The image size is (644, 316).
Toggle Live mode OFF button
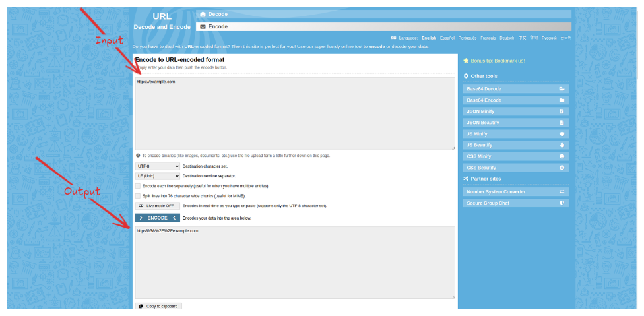point(157,206)
